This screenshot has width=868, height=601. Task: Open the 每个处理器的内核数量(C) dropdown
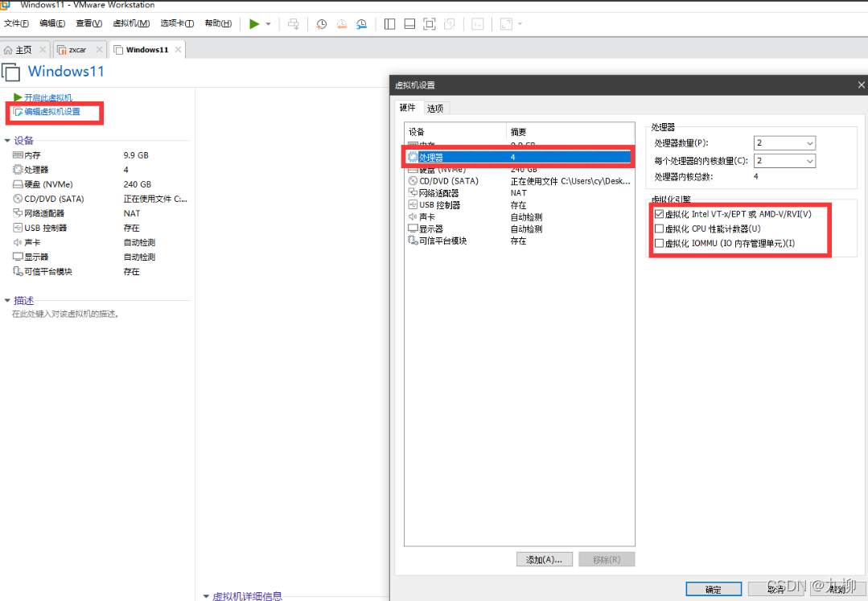tap(784, 160)
